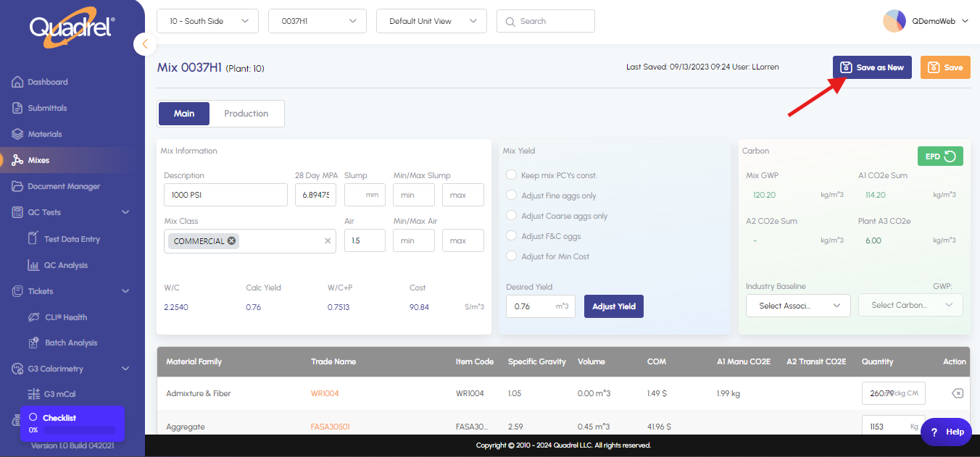Click the QDemoWeb user avatar
This screenshot has height=457, width=980.
(x=894, y=21)
